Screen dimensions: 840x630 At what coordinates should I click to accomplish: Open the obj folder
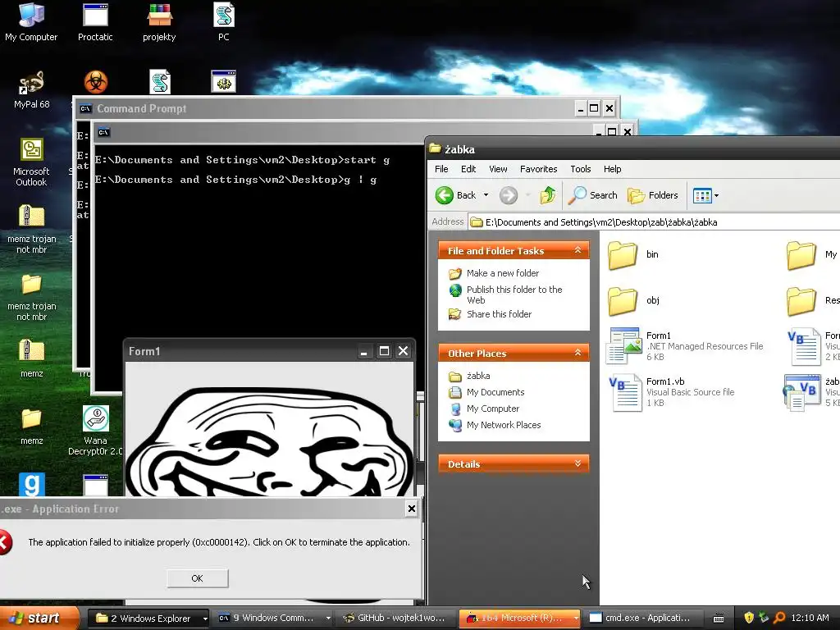634,300
